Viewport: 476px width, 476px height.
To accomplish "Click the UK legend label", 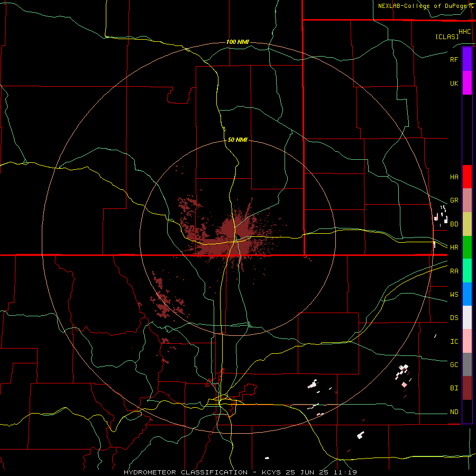I will (x=454, y=83).
